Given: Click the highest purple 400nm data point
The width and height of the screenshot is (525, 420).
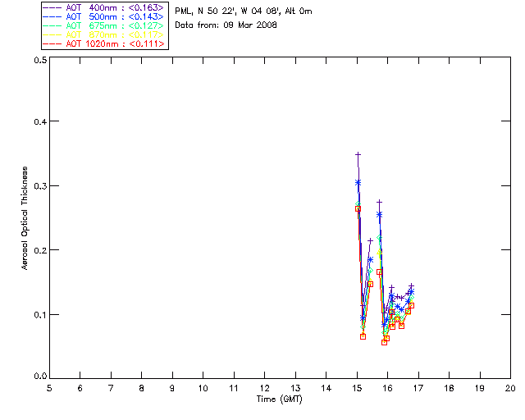Looking at the screenshot, I should (358, 154).
